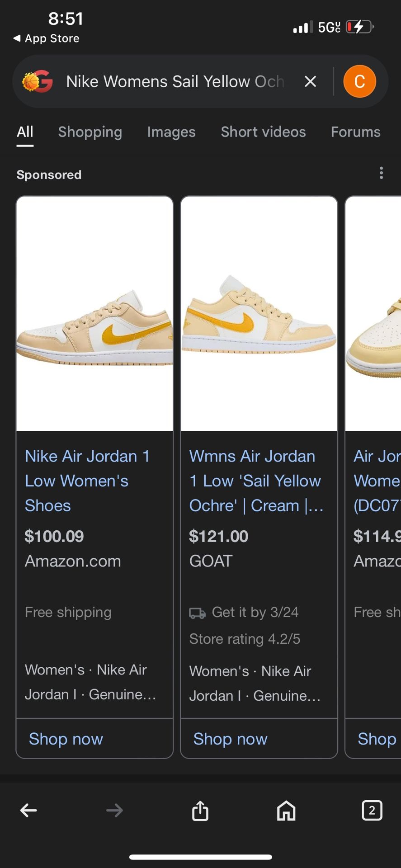
Task: Return to App Store via back link
Action: coord(47,39)
